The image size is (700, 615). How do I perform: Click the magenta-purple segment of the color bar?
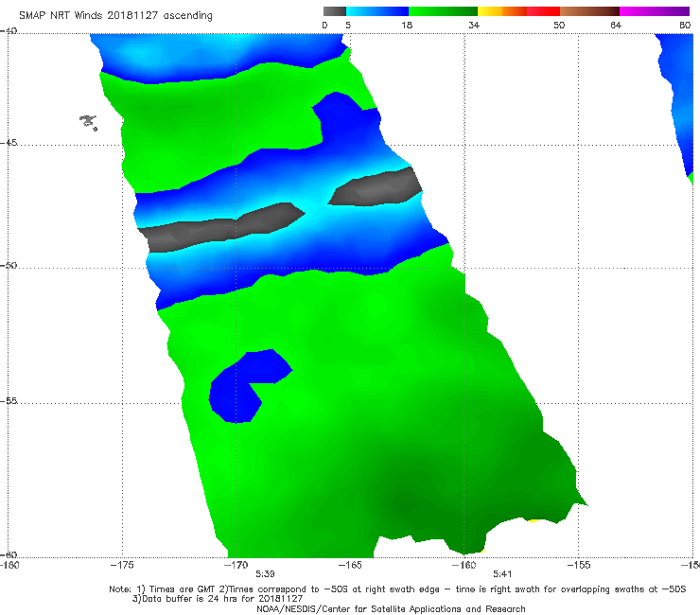(655, 11)
